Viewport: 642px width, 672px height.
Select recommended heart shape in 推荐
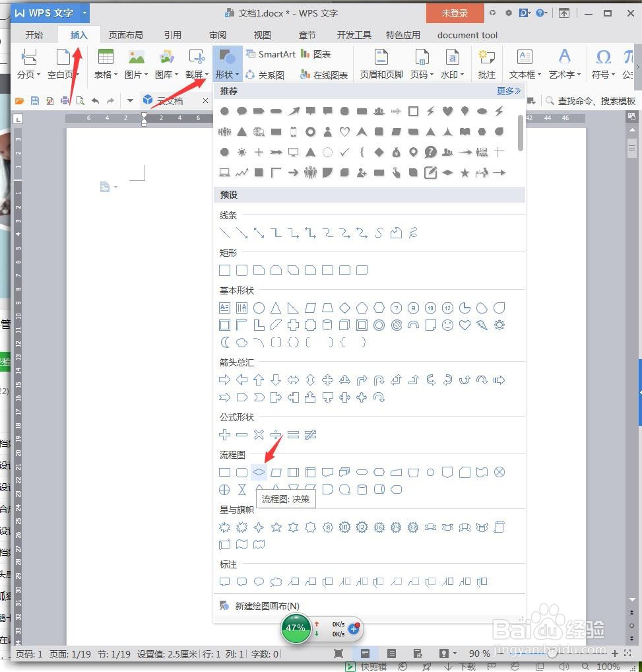pyautogui.click(x=447, y=111)
